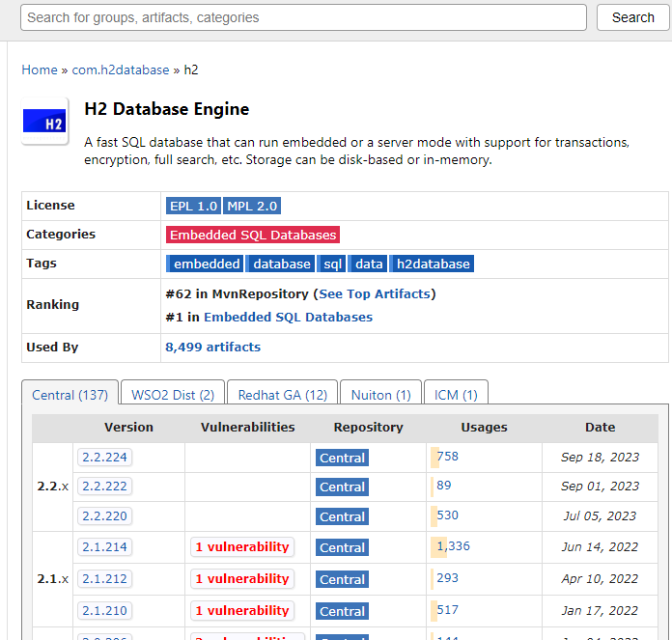
Task: Click the Jan 17, 2022 date cell
Action: [x=600, y=610]
